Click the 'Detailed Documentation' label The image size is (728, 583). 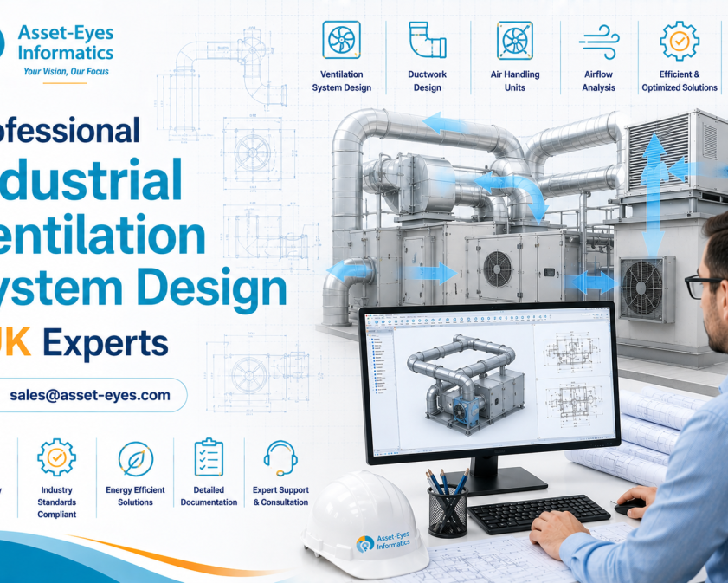pos(209,496)
